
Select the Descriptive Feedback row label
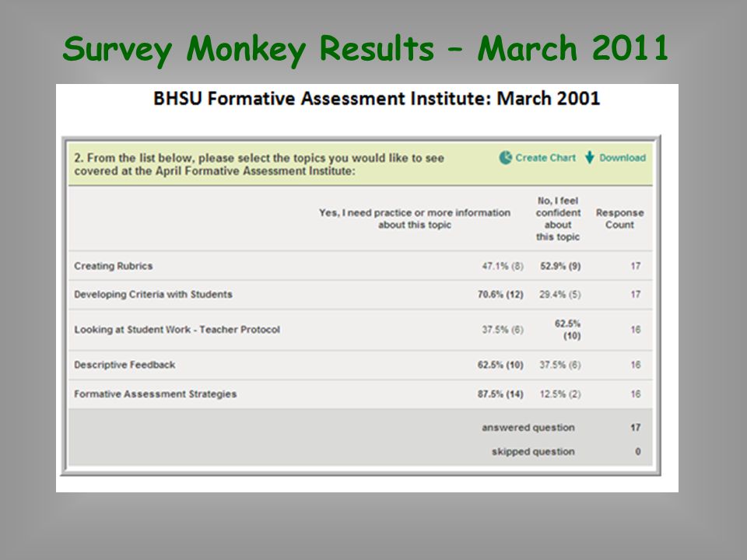(124, 365)
